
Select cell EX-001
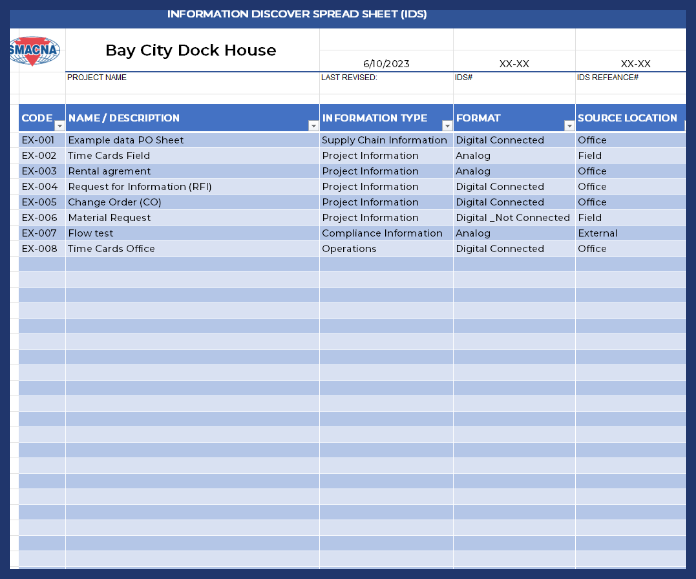(42, 140)
